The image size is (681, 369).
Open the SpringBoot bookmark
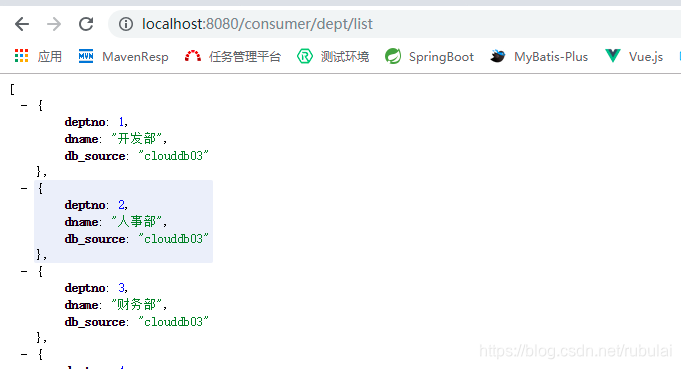coord(441,57)
